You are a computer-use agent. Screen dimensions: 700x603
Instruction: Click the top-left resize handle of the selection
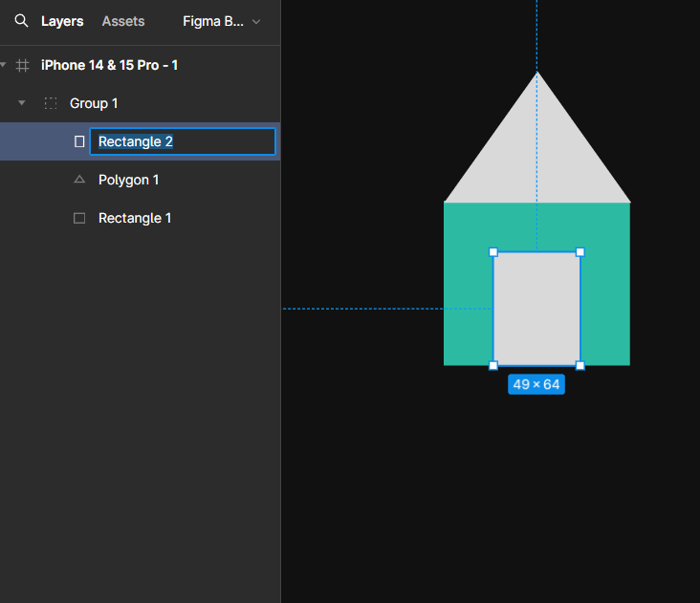tap(493, 252)
